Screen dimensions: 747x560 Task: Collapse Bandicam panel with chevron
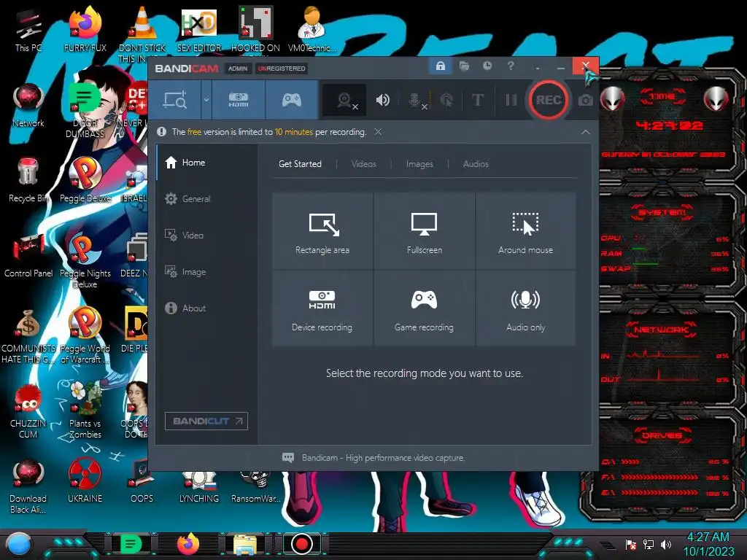click(586, 133)
